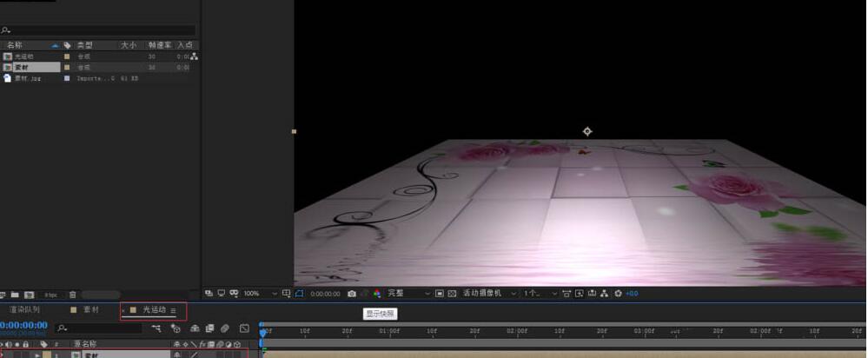Sort by 名称 column in project panel

[15, 45]
